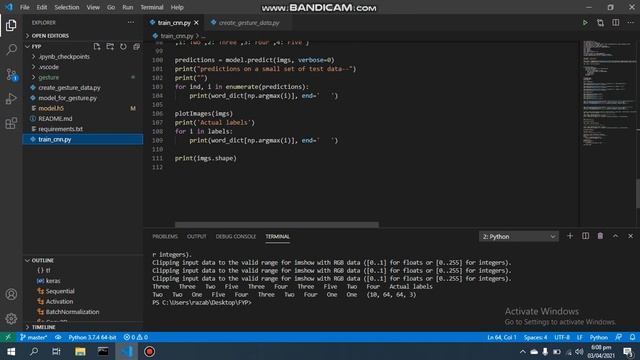Expand the .vscode folder
Screen dimensions: 640x360
pos(49,67)
